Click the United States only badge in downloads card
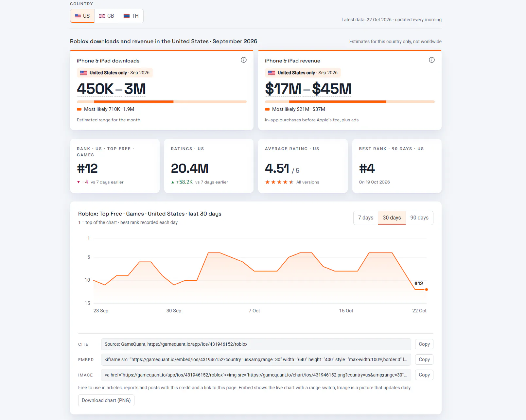Viewport: 526px width, 420px height. [x=115, y=73]
